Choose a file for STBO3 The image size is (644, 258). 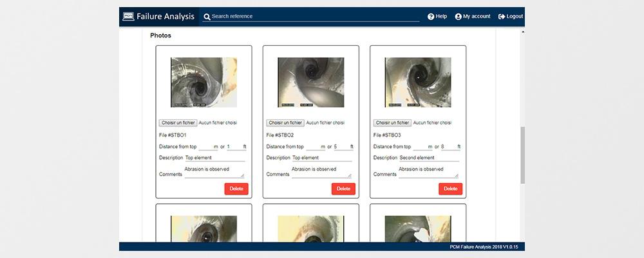[392, 123]
